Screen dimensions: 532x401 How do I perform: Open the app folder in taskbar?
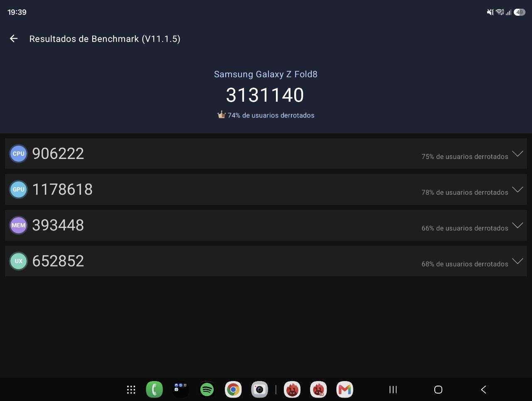pos(180,389)
